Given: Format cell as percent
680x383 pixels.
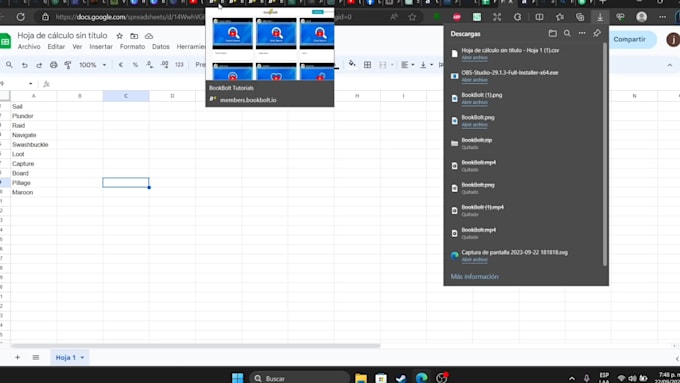Looking at the screenshot, I should (135, 65).
